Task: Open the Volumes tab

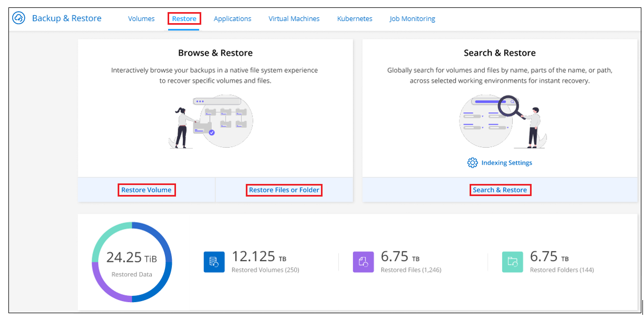Action: (141, 18)
